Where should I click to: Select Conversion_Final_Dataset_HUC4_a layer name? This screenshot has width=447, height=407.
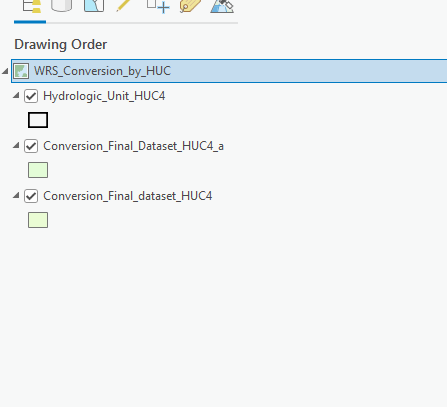click(133, 146)
